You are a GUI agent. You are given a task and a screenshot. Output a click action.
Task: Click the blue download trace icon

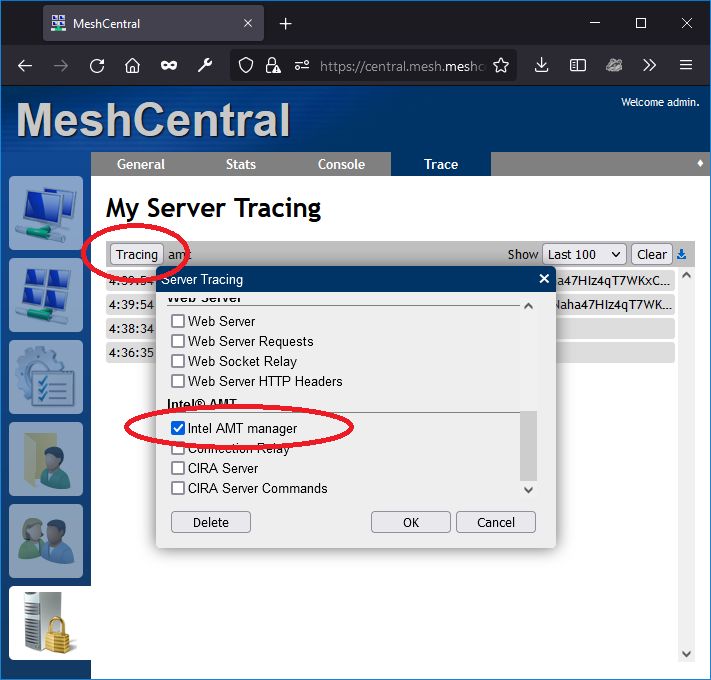pyautogui.click(x=682, y=254)
